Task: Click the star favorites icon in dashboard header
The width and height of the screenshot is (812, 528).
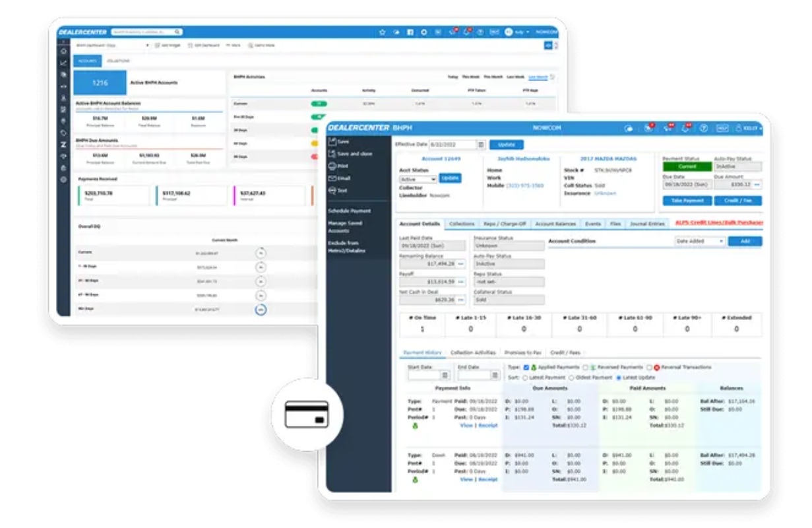Action: [382, 32]
